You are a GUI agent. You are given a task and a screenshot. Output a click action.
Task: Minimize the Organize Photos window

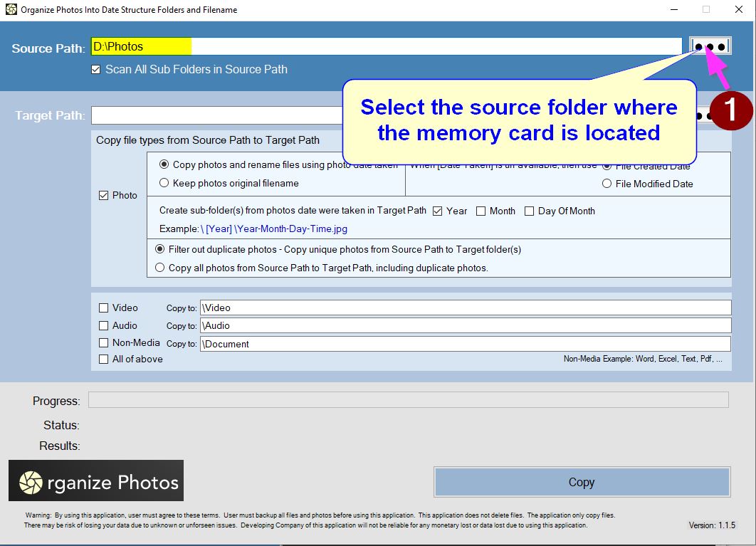click(x=673, y=9)
